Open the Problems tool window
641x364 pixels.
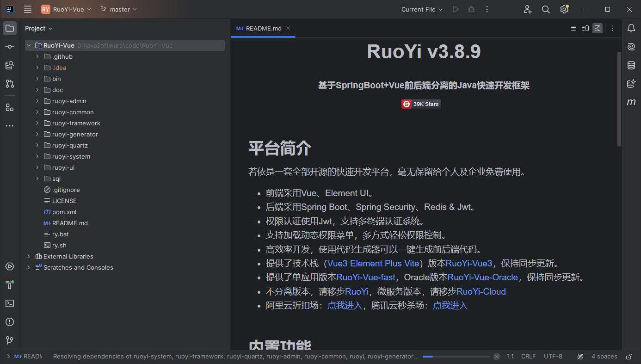[9, 322]
